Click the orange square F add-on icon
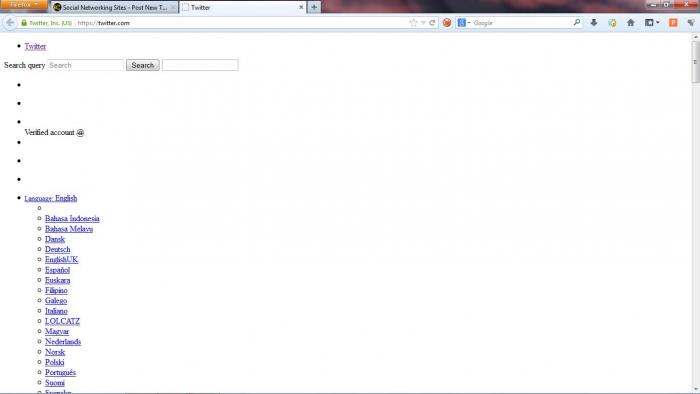The height and width of the screenshot is (394, 700). [673, 23]
